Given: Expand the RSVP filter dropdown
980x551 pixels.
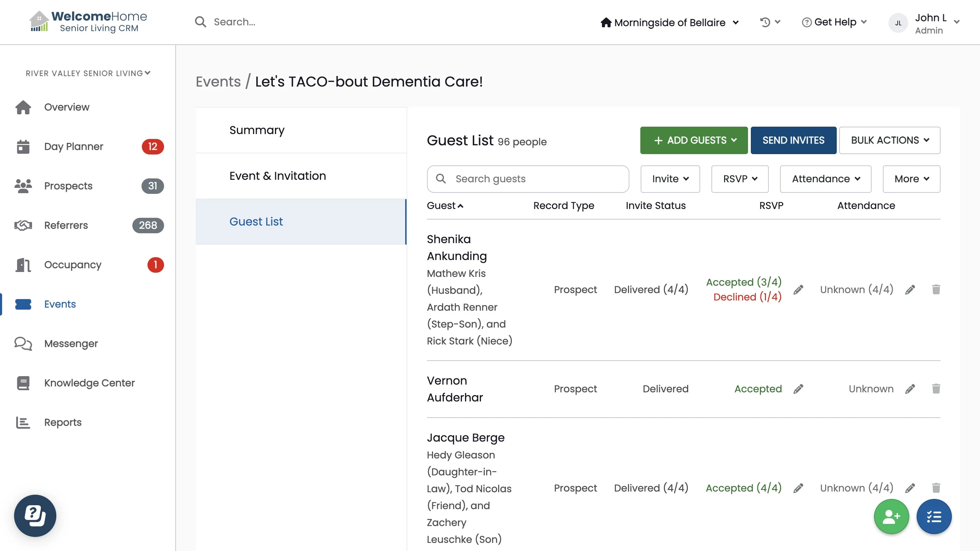Looking at the screenshot, I should tap(740, 179).
